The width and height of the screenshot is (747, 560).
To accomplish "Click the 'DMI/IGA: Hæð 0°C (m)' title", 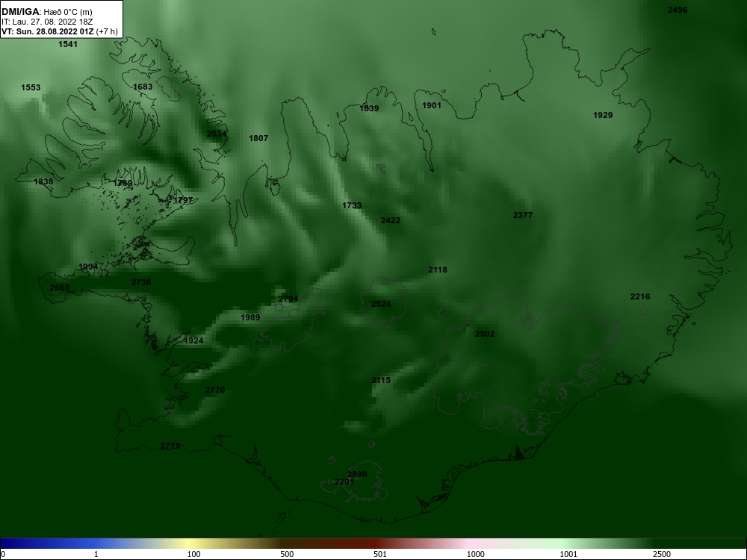I will 46,12.
